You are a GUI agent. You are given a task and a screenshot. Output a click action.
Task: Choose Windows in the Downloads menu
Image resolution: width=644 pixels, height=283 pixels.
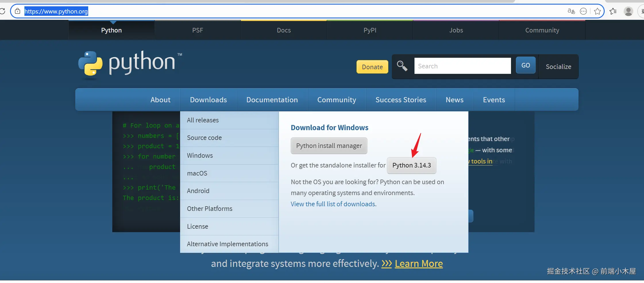[x=229, y=156]
